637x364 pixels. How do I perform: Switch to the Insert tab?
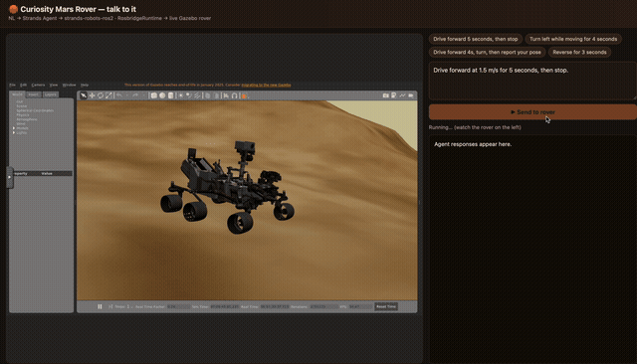tap(34, 94)
